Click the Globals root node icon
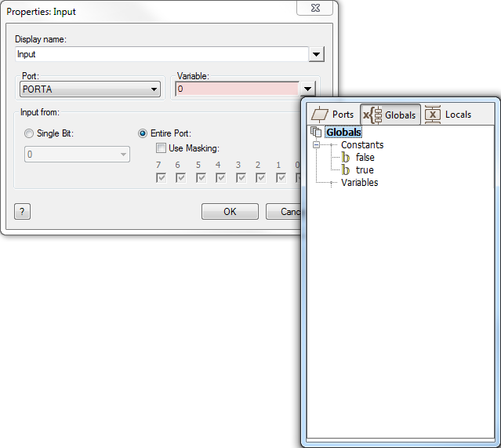Viewport: 501px width, 448px height. tap(316, 132)
